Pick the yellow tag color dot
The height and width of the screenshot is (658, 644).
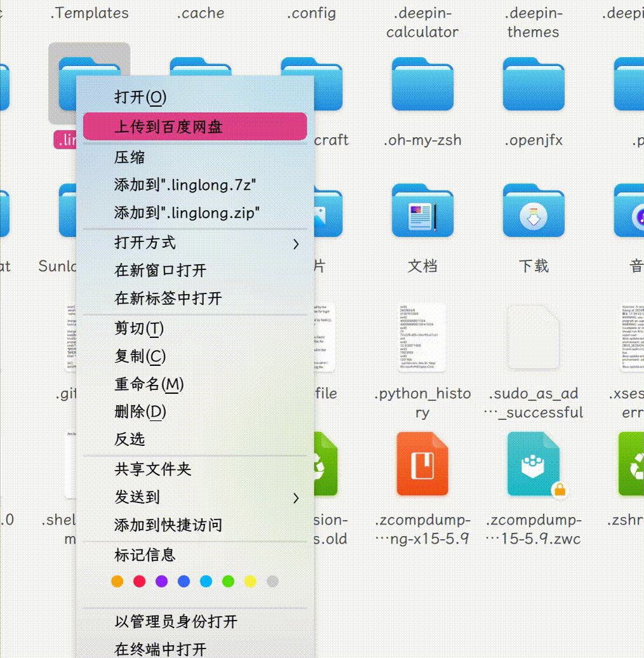click(x=250, y=581)
